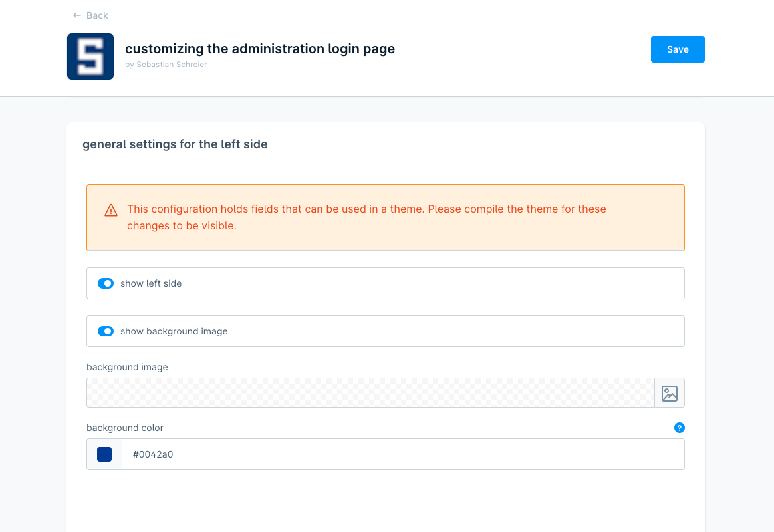Click the warning triangle in the notice

[110, 210]
